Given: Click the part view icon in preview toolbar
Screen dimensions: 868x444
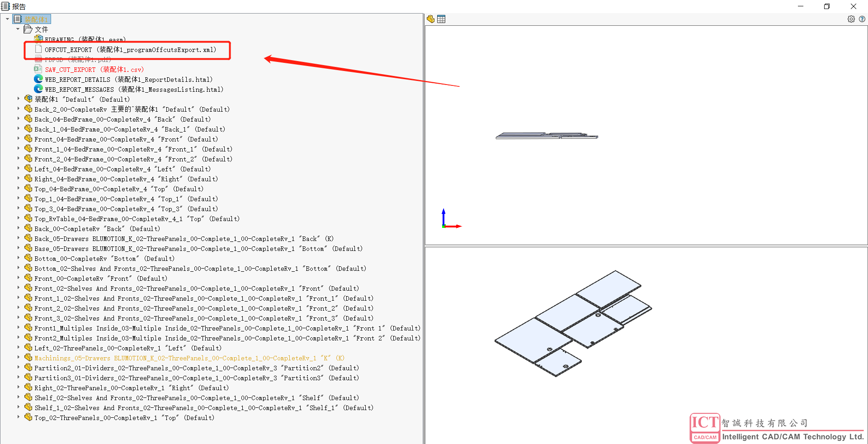Looking at the screenshot, I should 430,19.
